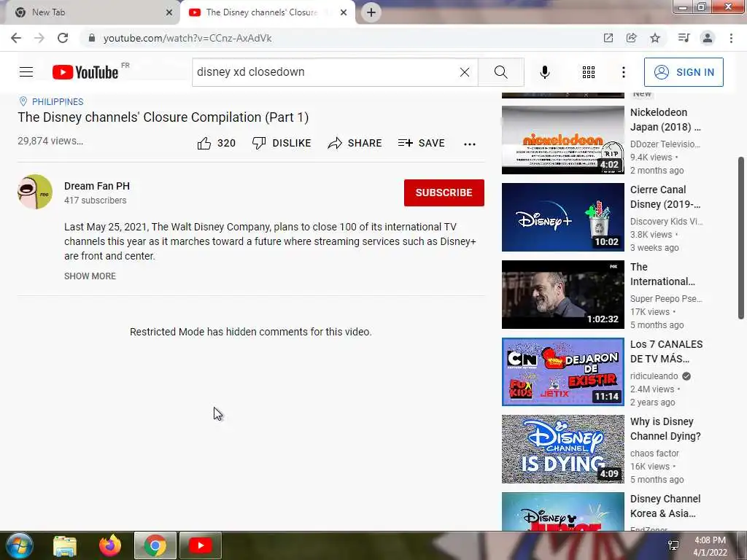Image resolution: width=747 pixels, height=560 pixels.
Task: Open File Explorer from the taskbar
Action: 65,545
